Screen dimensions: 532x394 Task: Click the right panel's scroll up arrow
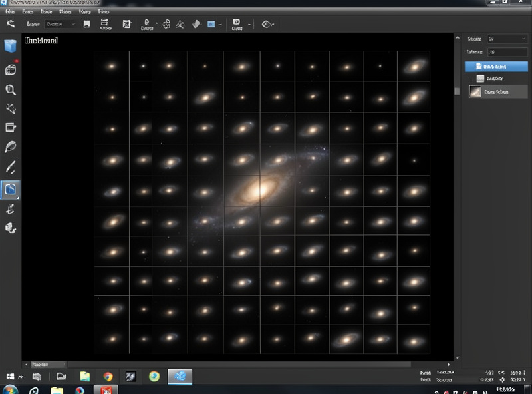[458, 37]
